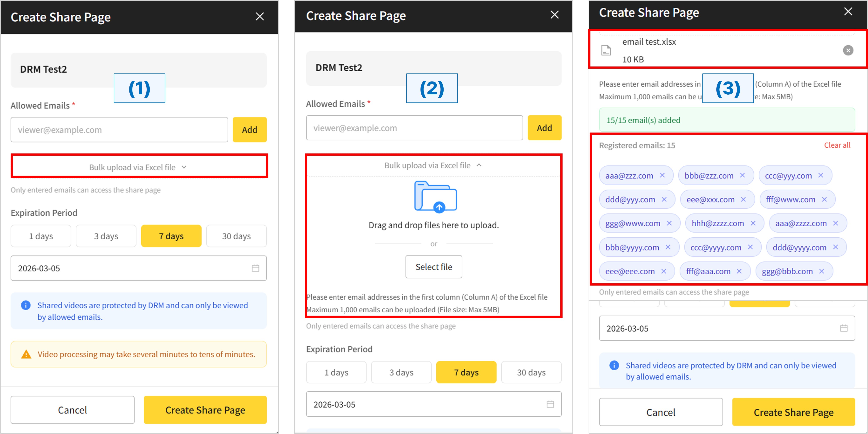Click viewer@example.com email field in first panel

tap(119, 129)
